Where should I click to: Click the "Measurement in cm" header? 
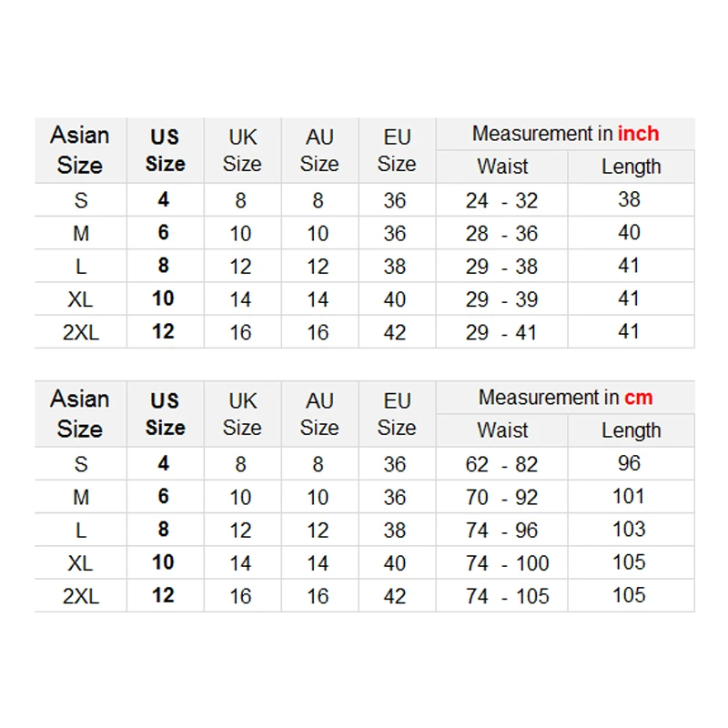tap(565, 398)
